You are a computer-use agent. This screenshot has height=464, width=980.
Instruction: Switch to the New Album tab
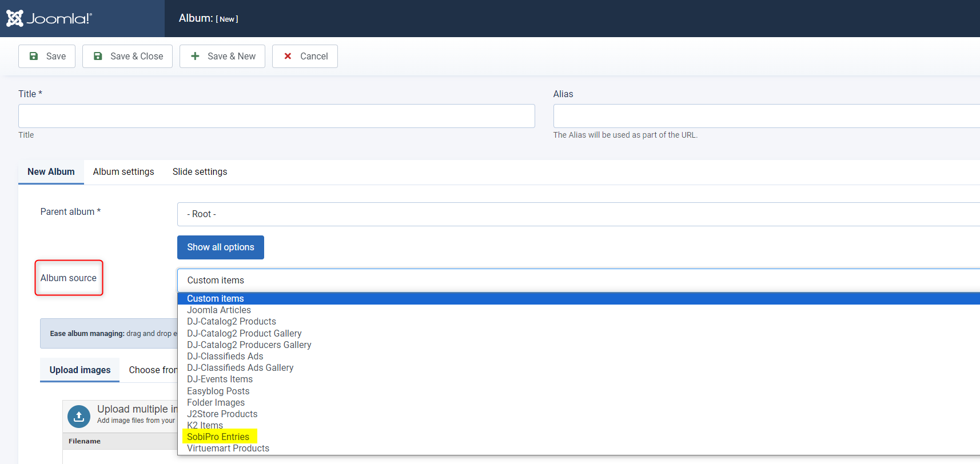point(51,172)
